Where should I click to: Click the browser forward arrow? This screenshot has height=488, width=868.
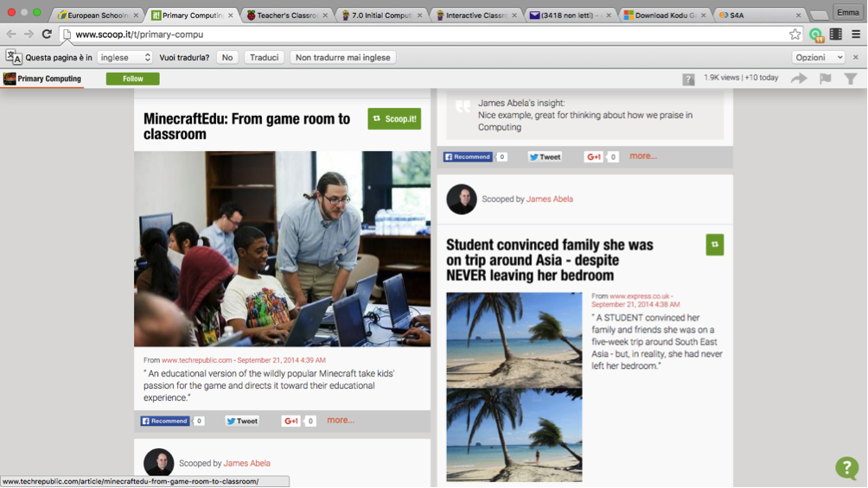point(29,35)
